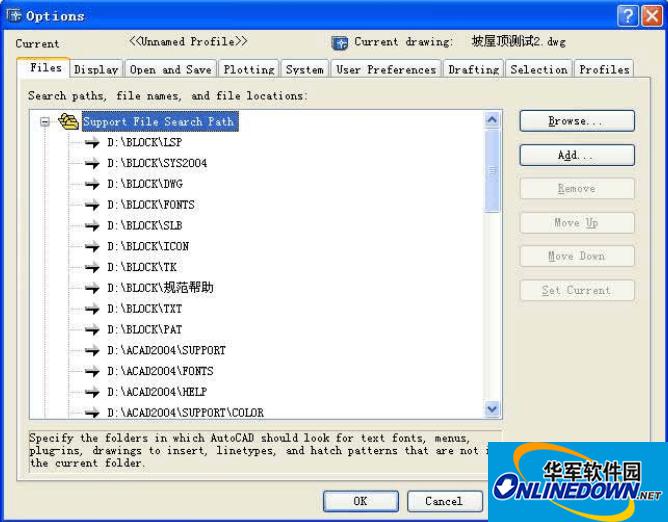Click the arrow icon beside D:\BLOCK\TK

[92, 268]
